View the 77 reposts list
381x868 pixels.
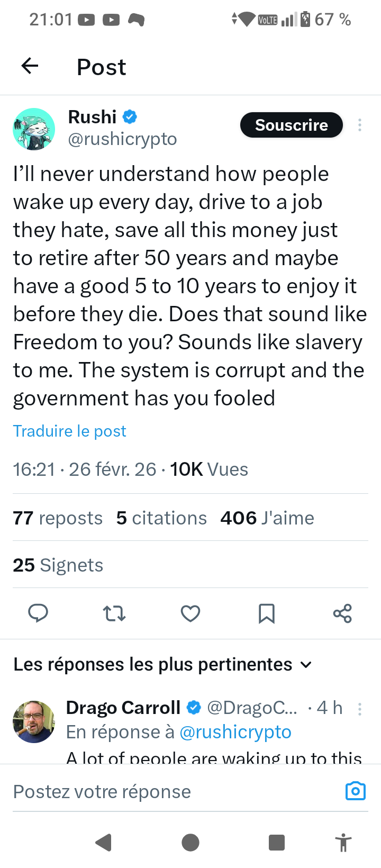[58, 518]
